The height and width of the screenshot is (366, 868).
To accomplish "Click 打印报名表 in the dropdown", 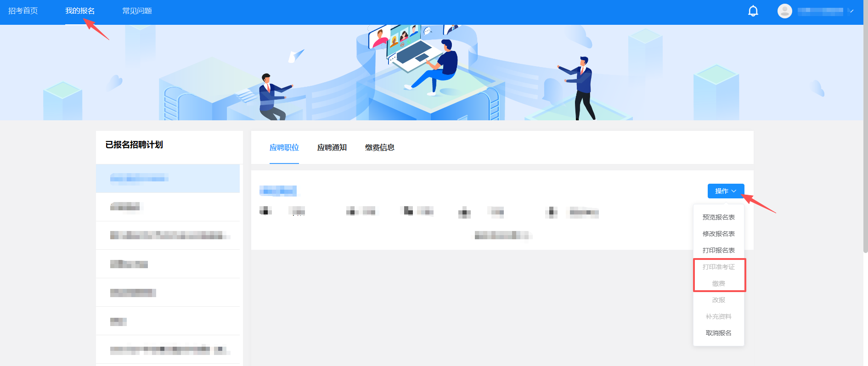I will (718, 250).
